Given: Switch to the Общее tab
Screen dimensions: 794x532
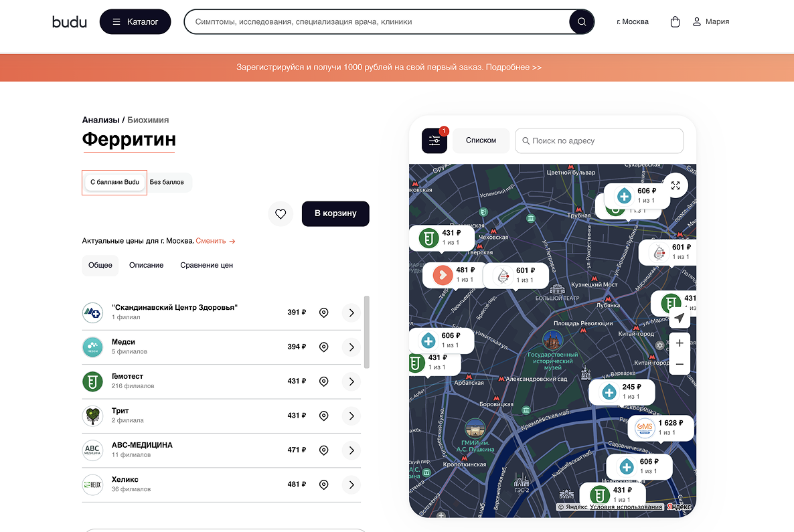Looking at the screenshot, I should (100, 265).
